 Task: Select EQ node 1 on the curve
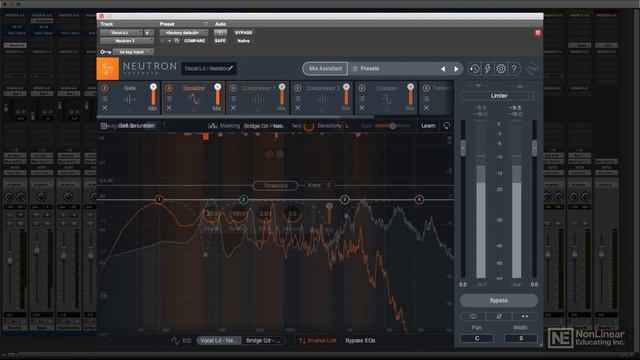coord(159,199)
